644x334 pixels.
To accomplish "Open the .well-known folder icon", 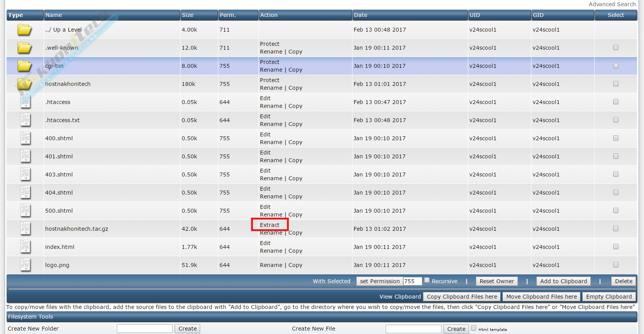I will coord(24,48).
